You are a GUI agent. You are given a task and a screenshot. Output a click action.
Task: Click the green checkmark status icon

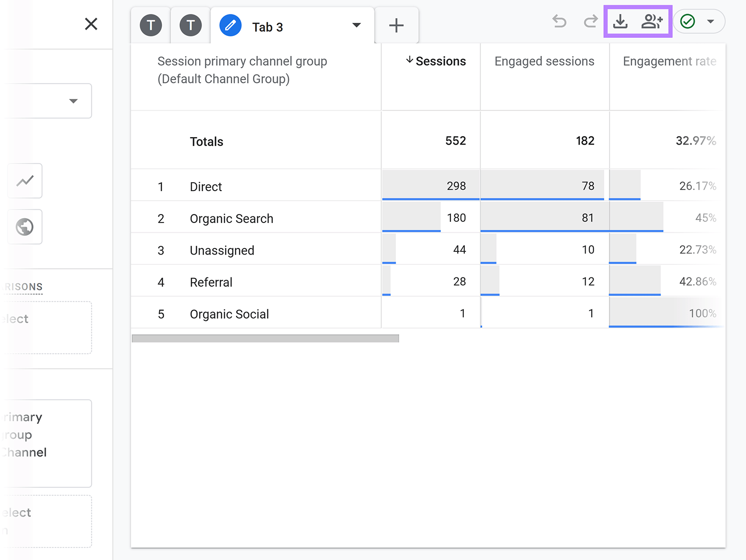pos(688,21)
